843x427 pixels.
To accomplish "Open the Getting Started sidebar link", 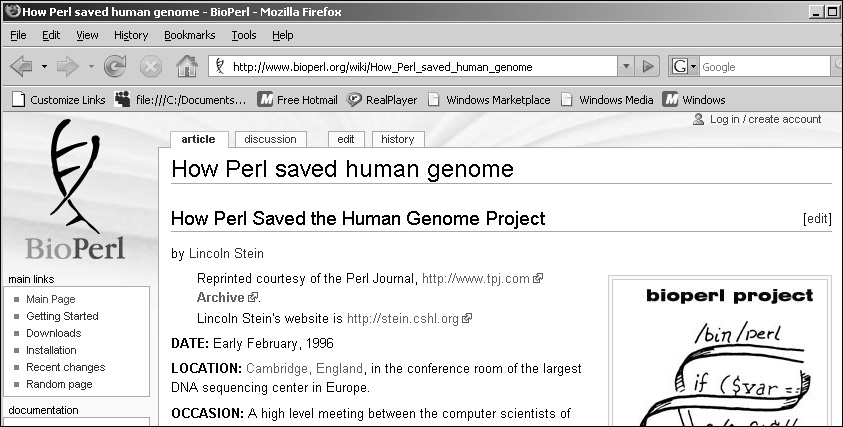I will [62, 316].
